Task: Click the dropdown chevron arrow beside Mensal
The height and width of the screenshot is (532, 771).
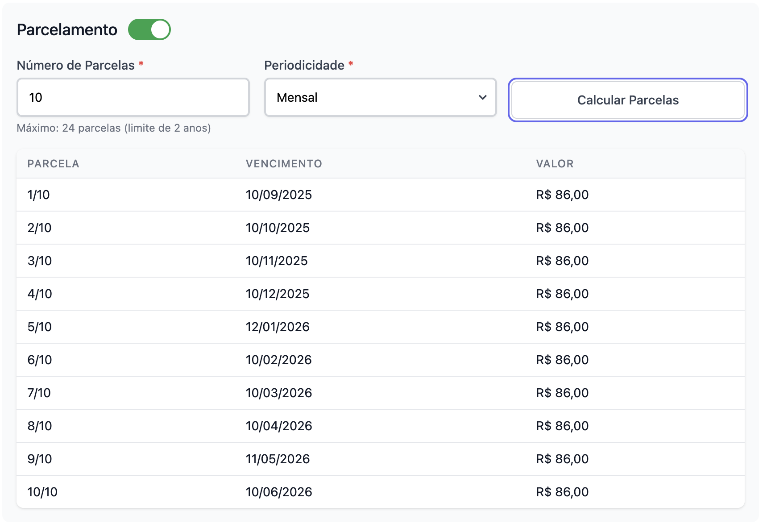Action: 482,97
